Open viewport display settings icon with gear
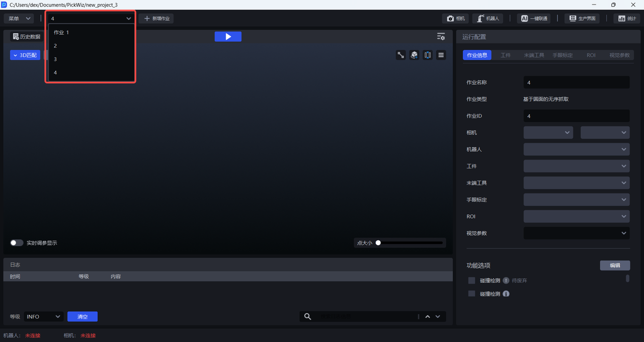The image size is (644, 342). [x=441, y=37]
